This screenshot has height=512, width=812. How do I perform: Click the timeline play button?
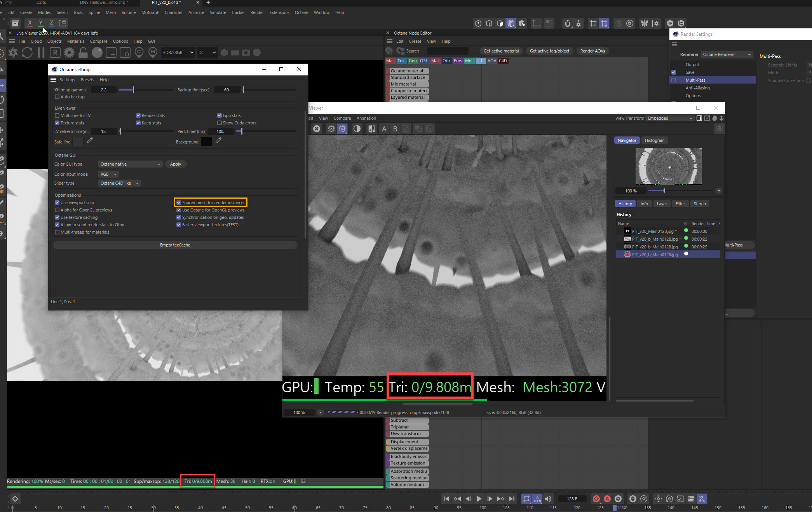(479, 499)
